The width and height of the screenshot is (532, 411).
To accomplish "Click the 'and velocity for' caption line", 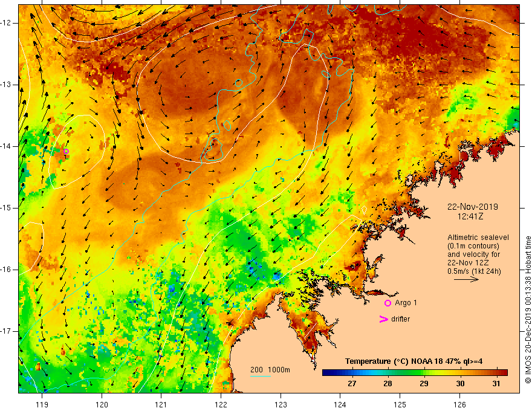I will 473,254.
